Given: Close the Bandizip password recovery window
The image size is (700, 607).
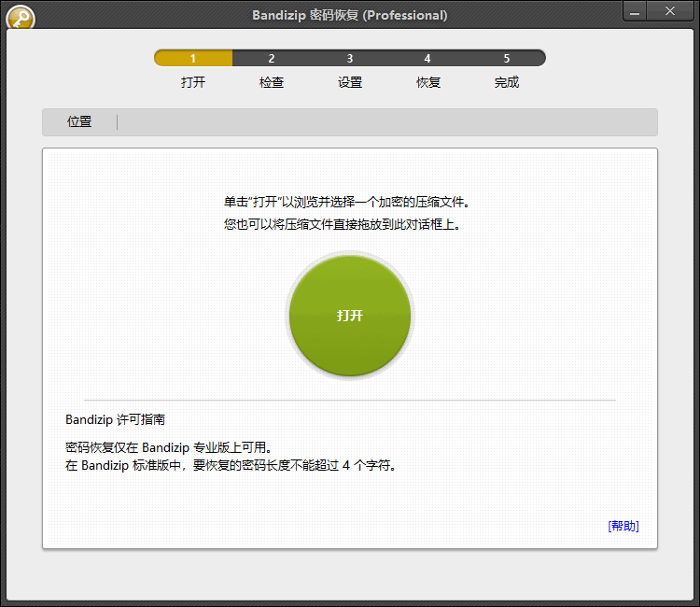Looking at the screenshot, I should pyautogui.click(x=670, y=11).
